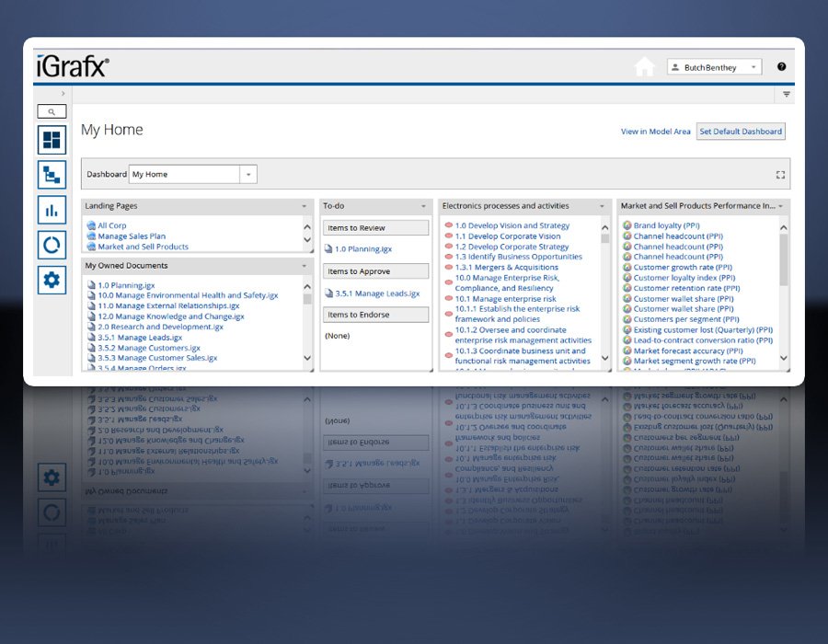Click the Set Default Dashboard button
Screen dimensions: 828x644
741,132
